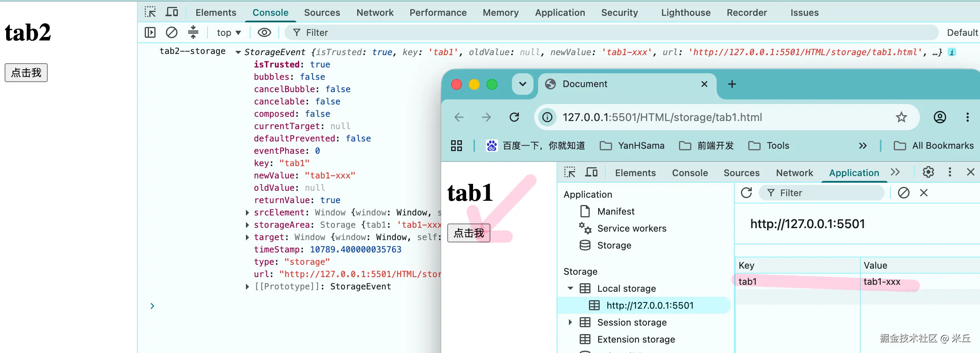The width and height of the screenshot is (980, 353).
Task: Switch to Console tab in front DevTools
Action: click(x=690, y=173)
